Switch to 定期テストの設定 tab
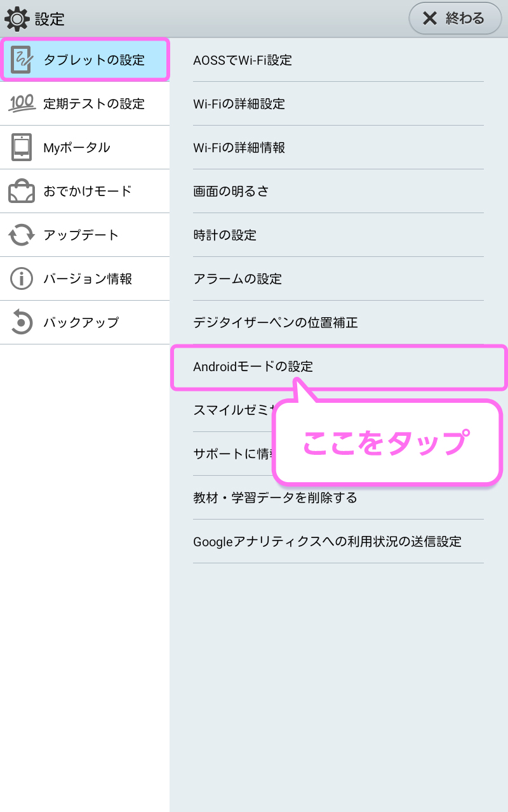The height and width of the screenshot is (812, 508). pos(84,104)
